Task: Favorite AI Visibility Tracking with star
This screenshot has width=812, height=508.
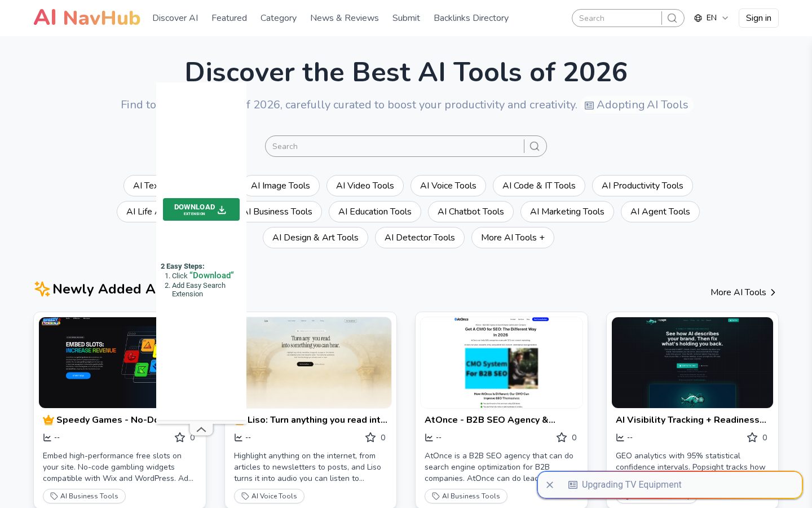Action: (x=752, y=437)
